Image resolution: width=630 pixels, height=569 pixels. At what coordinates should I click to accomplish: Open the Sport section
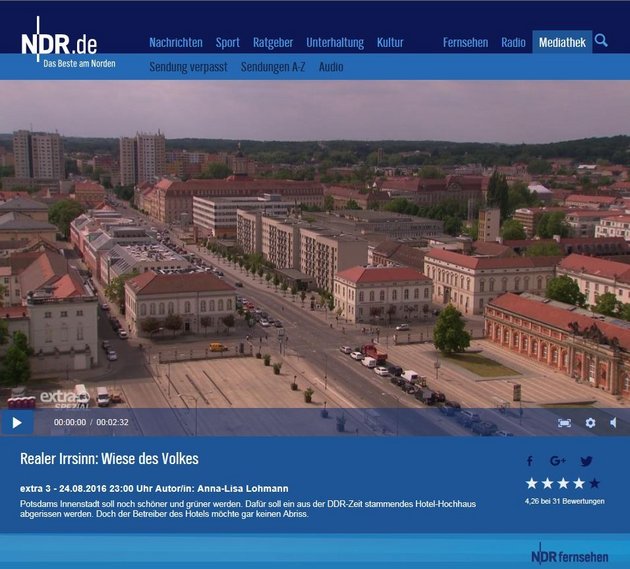tap(227, 43)
